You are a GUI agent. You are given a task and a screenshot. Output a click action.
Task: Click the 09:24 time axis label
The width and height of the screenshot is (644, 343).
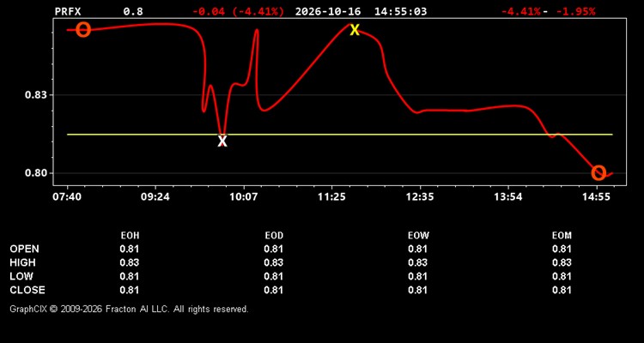tap(155, 196)
